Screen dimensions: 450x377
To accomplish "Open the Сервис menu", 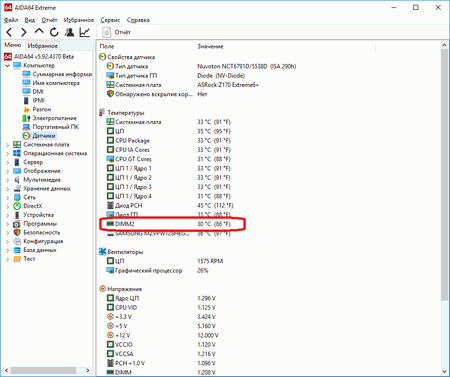I will pos(110,20).
